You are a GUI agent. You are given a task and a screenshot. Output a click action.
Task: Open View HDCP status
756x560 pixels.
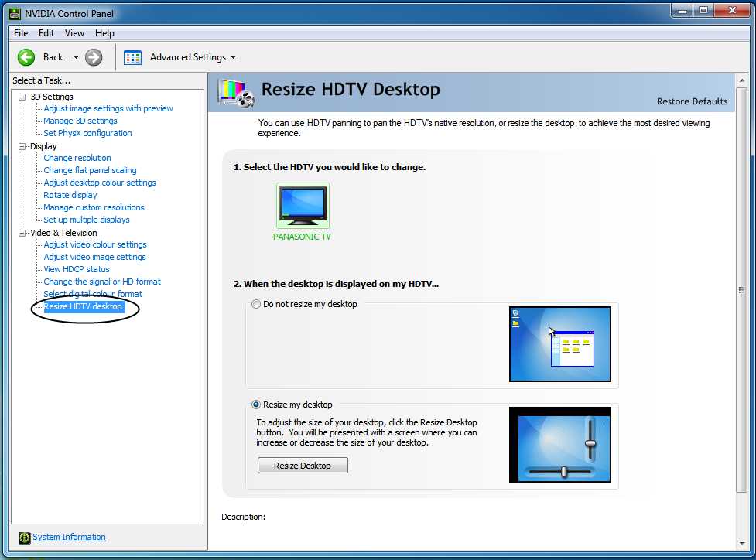coord(76,269)
